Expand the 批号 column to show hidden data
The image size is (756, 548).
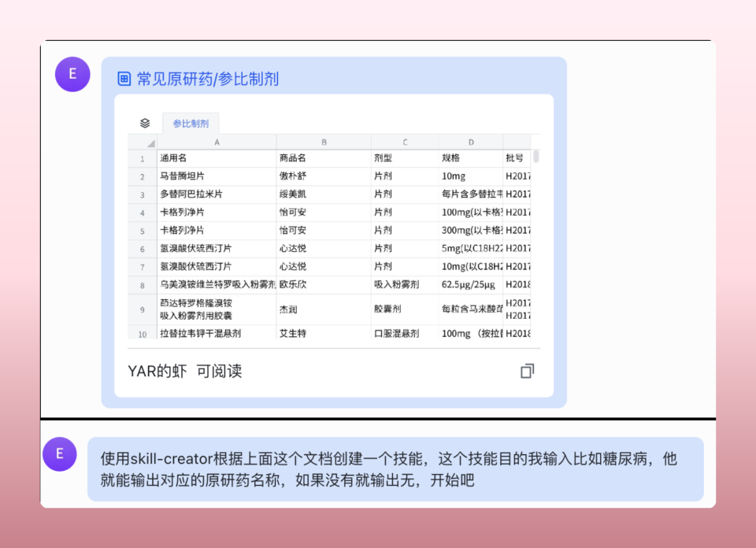tap(517, 143)
